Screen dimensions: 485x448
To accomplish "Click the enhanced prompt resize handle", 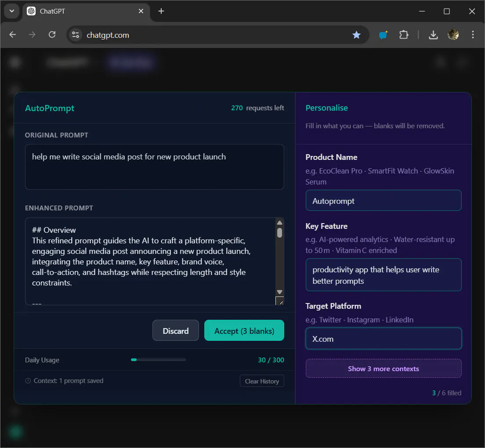I will (x=279, y=301).
